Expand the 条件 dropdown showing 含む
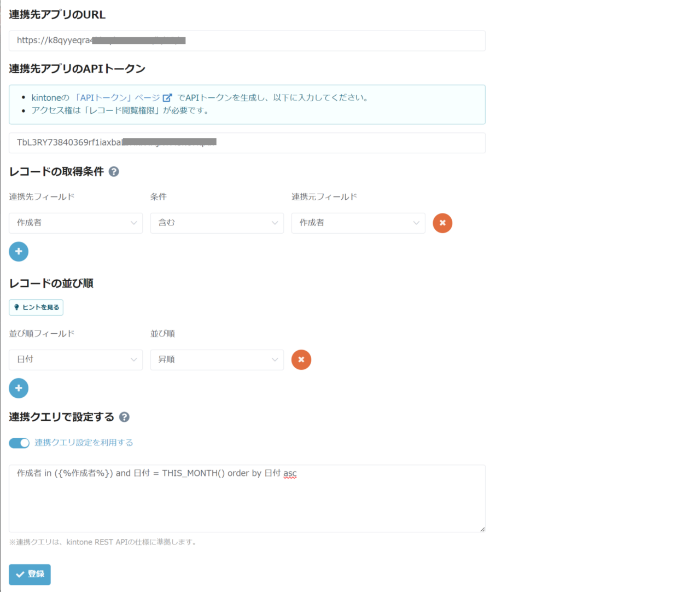 click(x=217, y=223)
